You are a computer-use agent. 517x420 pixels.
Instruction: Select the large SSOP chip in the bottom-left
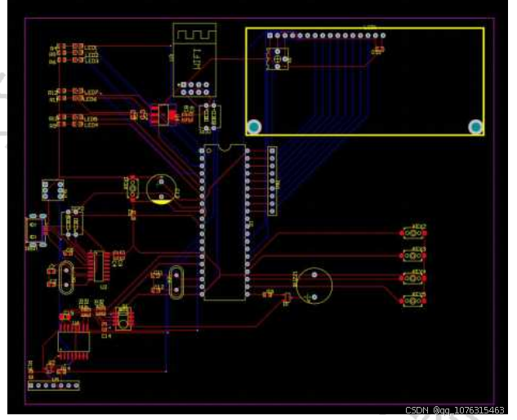[x=74, y=342]
